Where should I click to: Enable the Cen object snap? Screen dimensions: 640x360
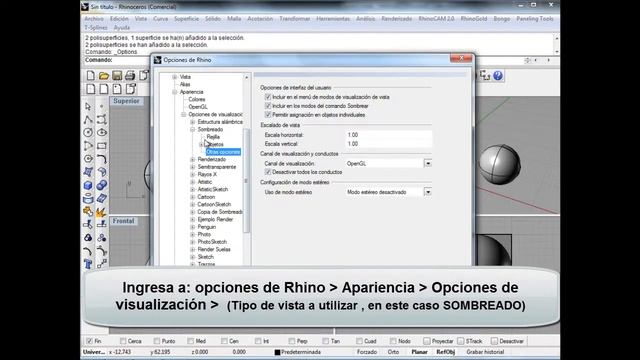[x=224, y=341]
